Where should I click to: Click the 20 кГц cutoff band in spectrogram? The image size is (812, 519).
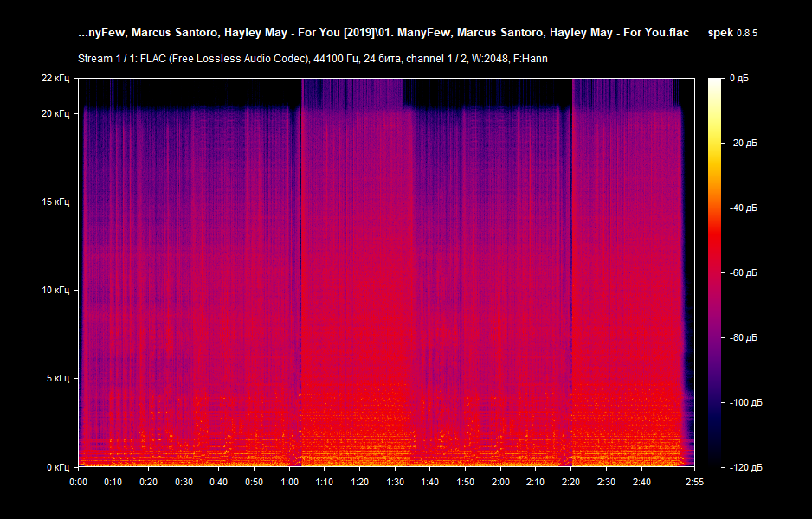(x=390, y=108)
